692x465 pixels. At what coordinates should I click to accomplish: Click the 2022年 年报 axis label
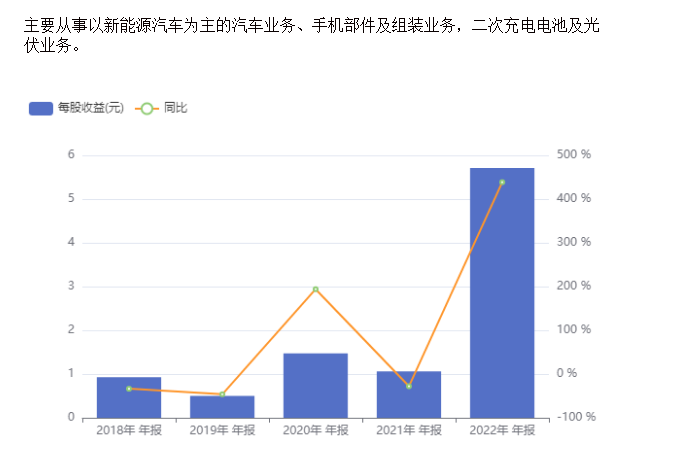click(502, 430)
